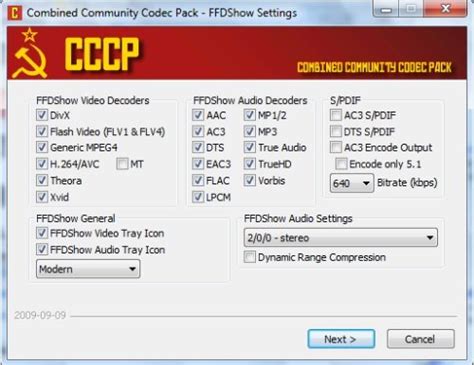
Task: Uncheck the MP1/2 audio decoder
Action: coord(250,115)
